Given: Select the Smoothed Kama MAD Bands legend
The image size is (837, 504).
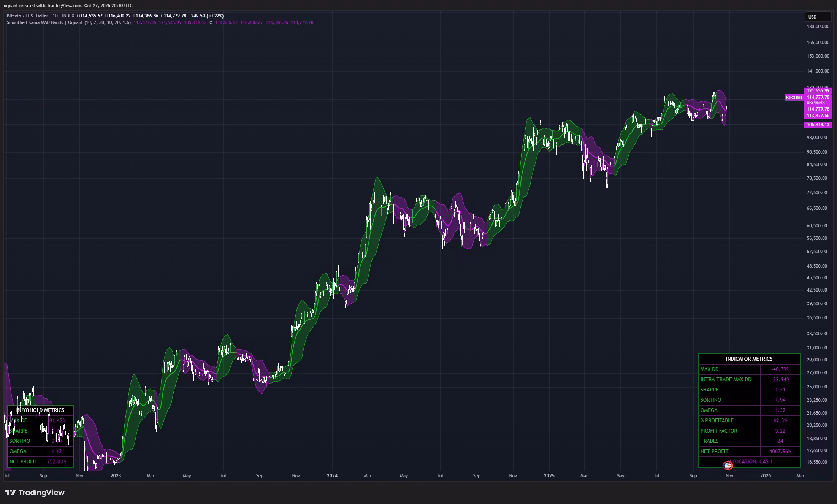Looking at the screenshot, I should click(x=36, y=22).
